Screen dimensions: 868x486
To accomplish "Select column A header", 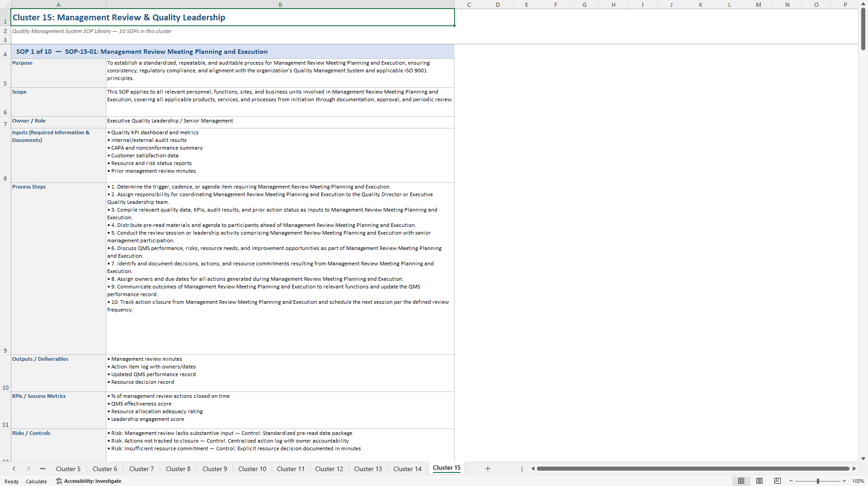I will pos(58,5).
